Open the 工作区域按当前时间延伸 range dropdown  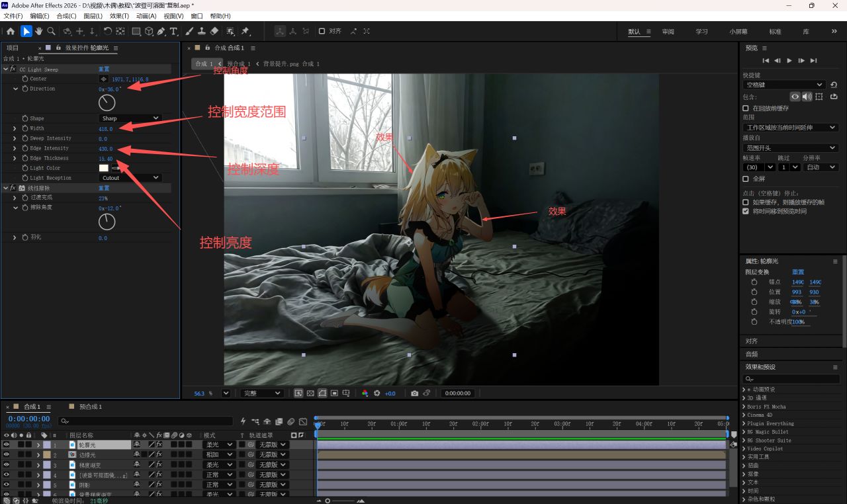click(790, 128)
